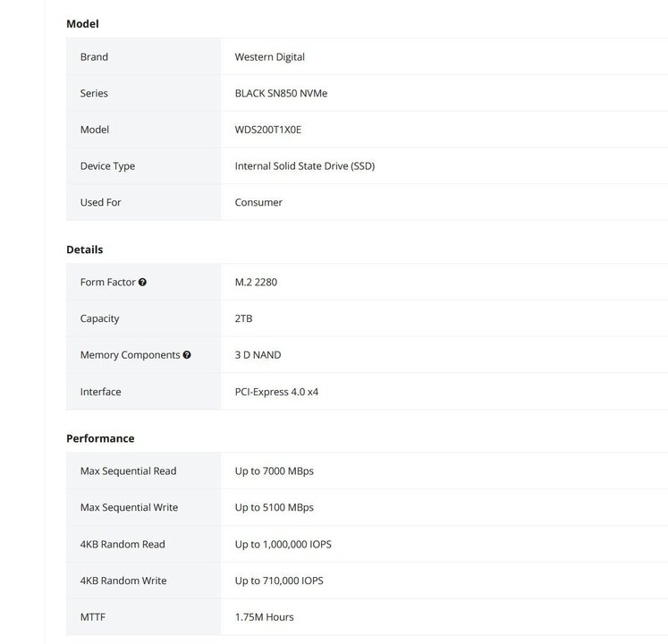Click the 3 D NAND value
668x644 pixels.
[x=258, y=355]
